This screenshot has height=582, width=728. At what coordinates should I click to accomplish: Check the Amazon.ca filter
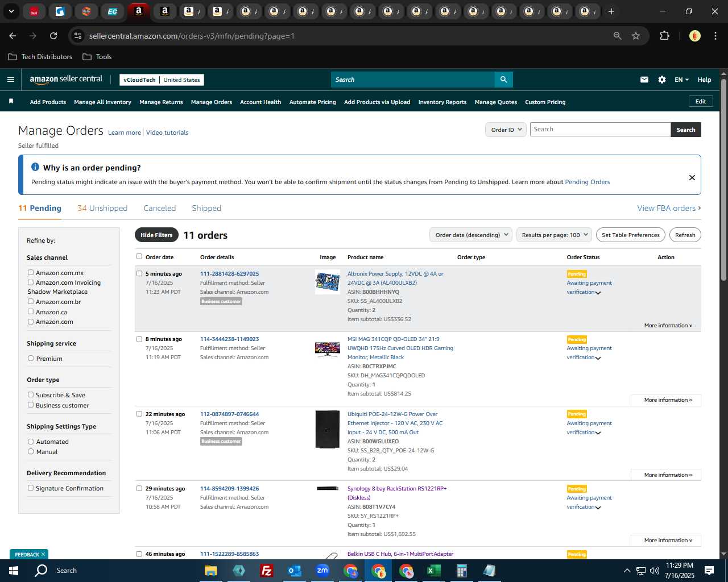point(31,311)
